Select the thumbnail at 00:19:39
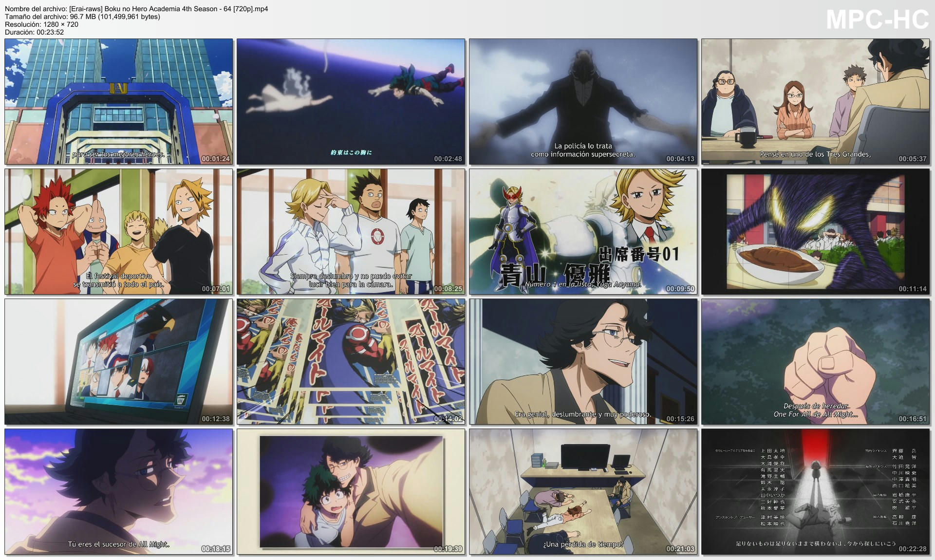The image size is (935, 560). point(351,492)
